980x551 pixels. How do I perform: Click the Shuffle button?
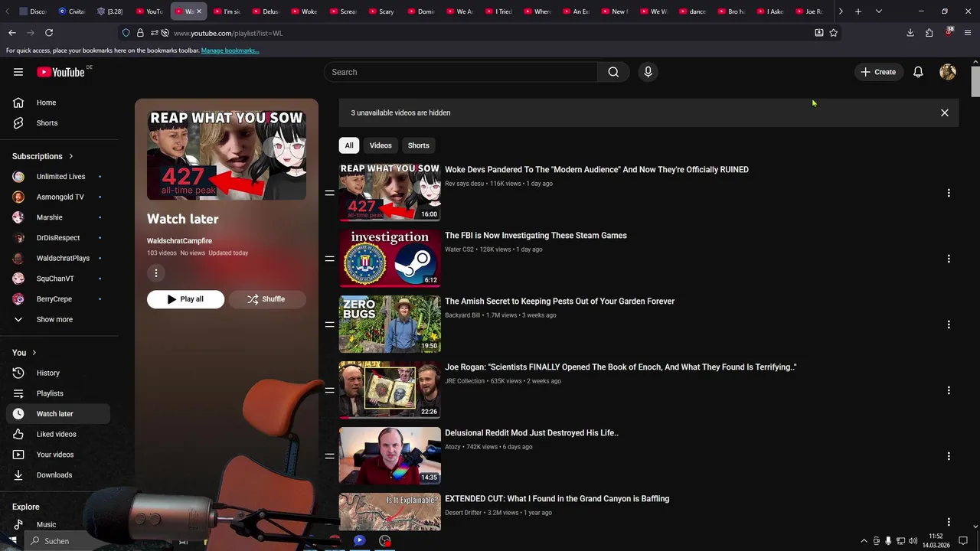click(266, 299)
